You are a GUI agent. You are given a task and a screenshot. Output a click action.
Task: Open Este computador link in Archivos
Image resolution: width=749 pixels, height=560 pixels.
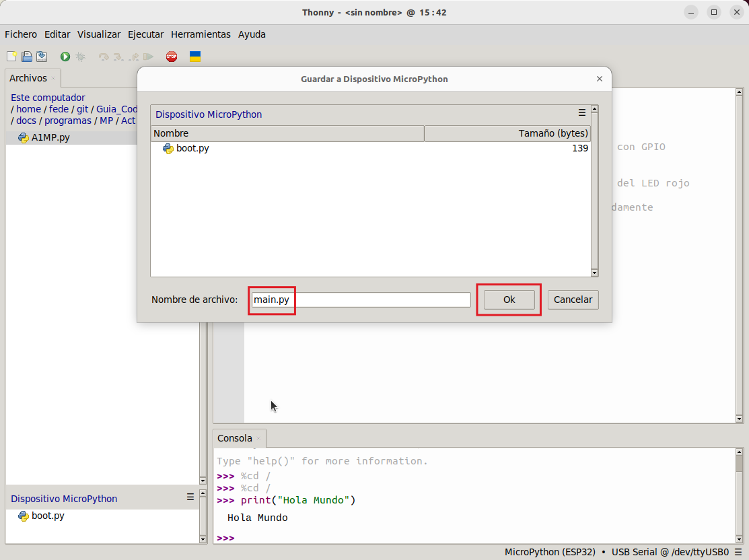pos(48,98)
